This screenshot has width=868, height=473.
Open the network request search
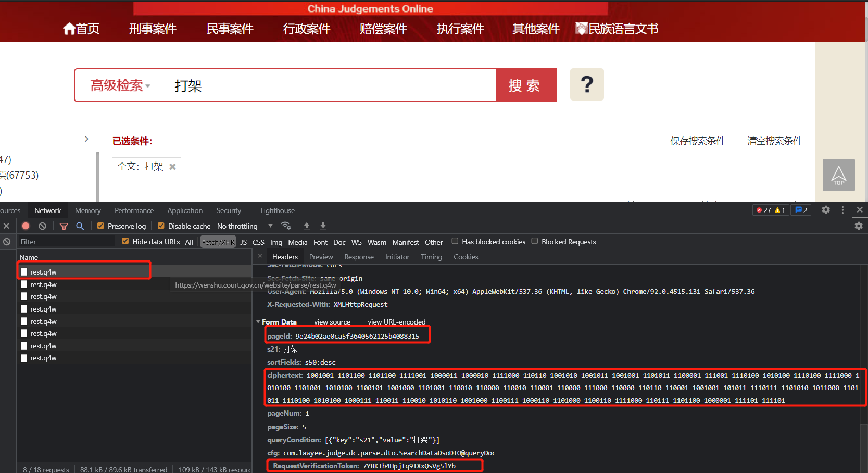click(80, 226)
